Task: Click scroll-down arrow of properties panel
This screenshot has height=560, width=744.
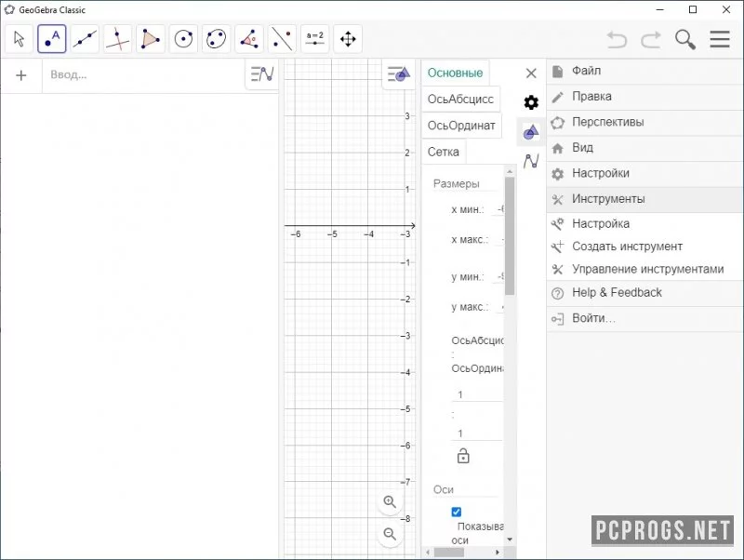Action: tap(510, 540)
